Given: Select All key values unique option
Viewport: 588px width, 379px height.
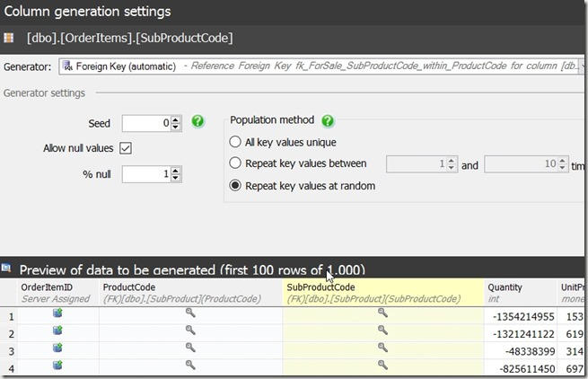Looking at the screenshot, I should click(x=235, y=142).
